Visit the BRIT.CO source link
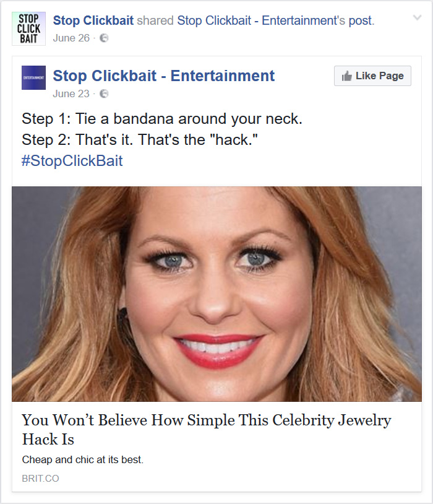The width and height of the screenshot is (433, 504). point(40,478)
